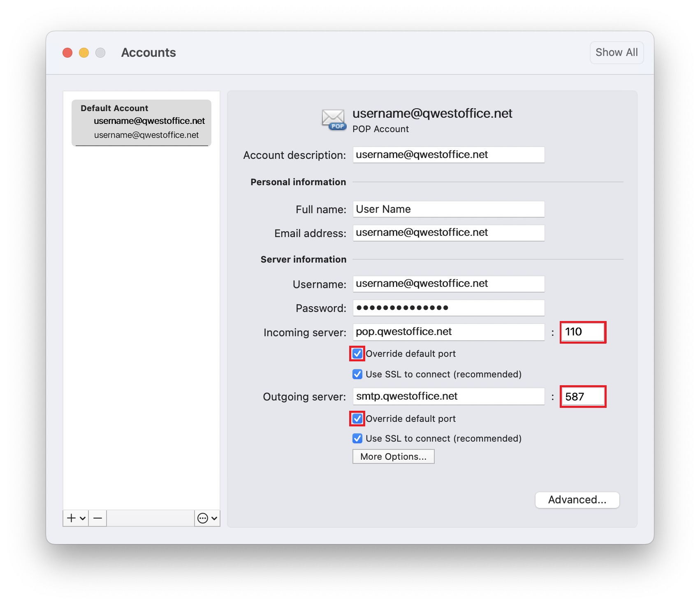Click the POP mail envelope icon

pyautogui.click(x=333, y=120)
